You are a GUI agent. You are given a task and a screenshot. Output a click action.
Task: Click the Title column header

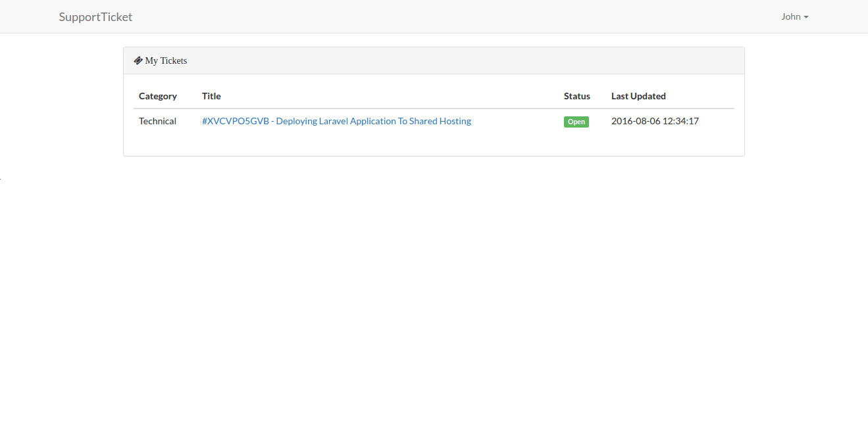(x=211, y=96)
